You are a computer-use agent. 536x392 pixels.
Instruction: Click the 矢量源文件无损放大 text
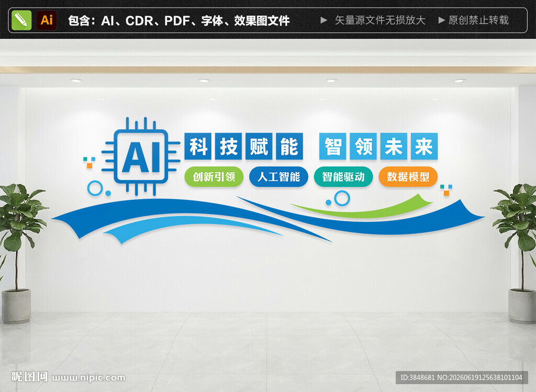tap(380, 20)
